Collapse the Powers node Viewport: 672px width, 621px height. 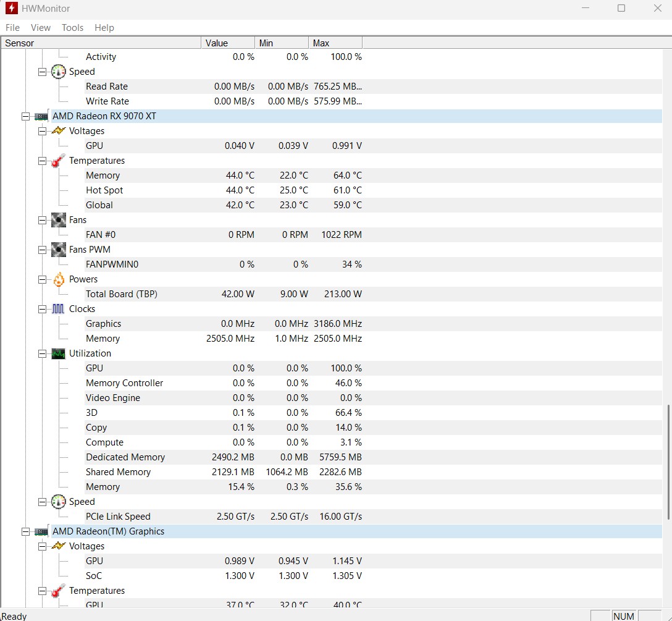point(42,280)
